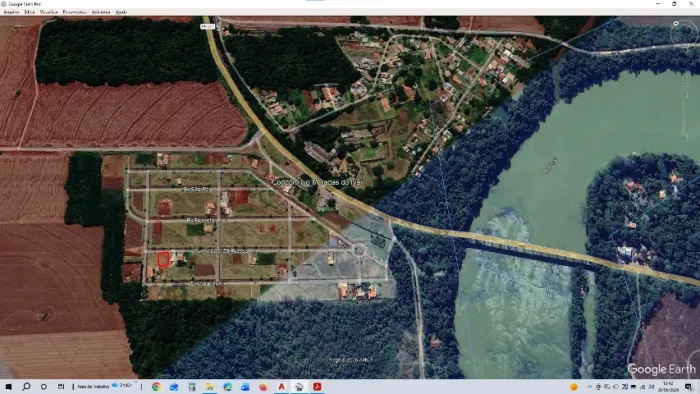Open the mail app taskbar icon
Viewport: 700px width, 394px height.
point(174,386)
